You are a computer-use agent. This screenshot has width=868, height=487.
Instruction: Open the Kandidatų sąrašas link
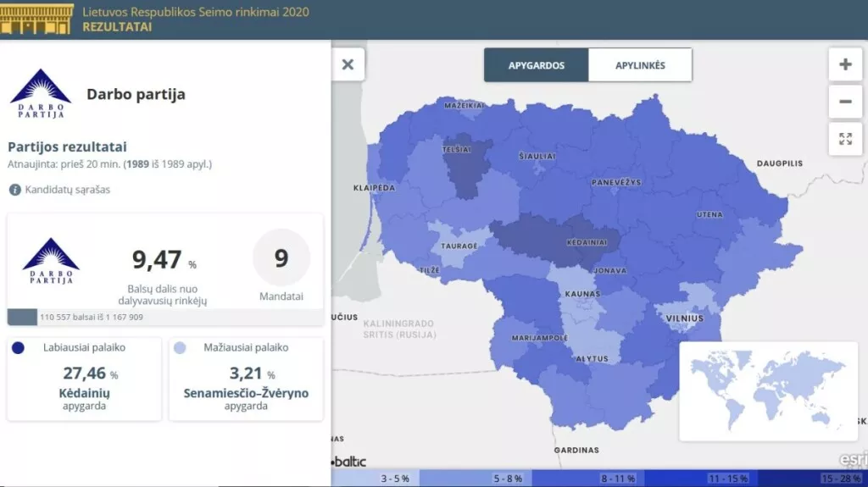tap(68, 190)
